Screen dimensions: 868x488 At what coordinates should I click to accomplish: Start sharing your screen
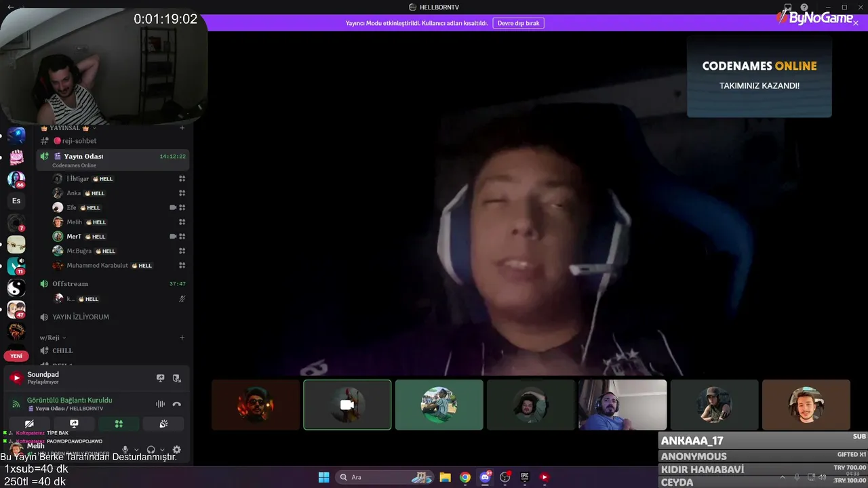click(74, 424)
